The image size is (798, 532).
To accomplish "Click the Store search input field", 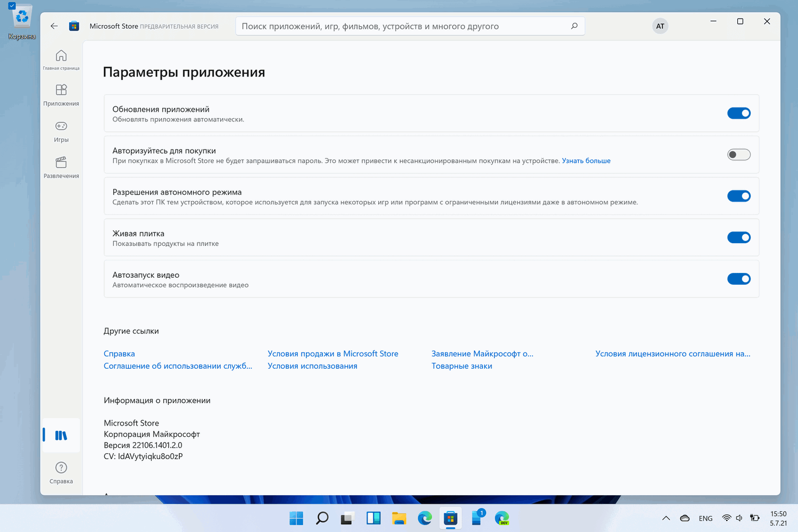I will (x=410, y=26).
